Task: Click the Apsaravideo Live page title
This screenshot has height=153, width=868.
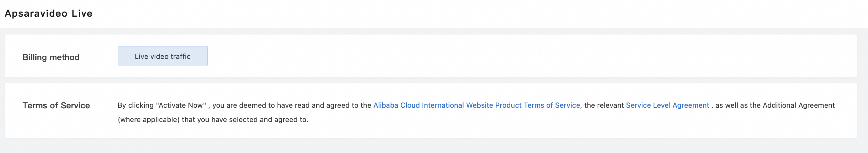Action: coord(48,13)
